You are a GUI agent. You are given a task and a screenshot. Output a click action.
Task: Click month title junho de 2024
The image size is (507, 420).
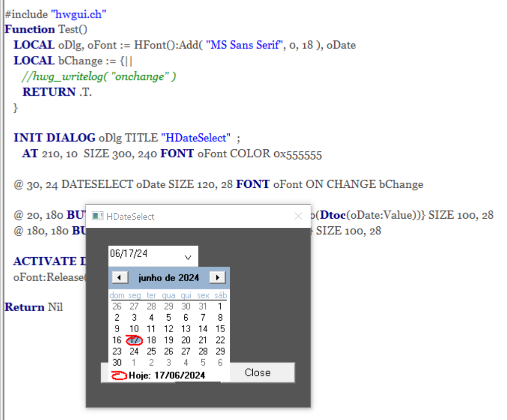(168, 278)
